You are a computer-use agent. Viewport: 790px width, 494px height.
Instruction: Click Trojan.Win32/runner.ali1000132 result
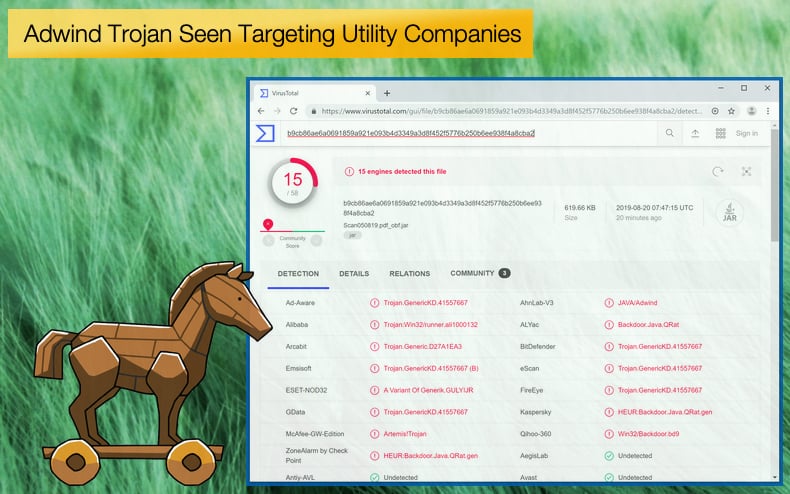point(431,325)
